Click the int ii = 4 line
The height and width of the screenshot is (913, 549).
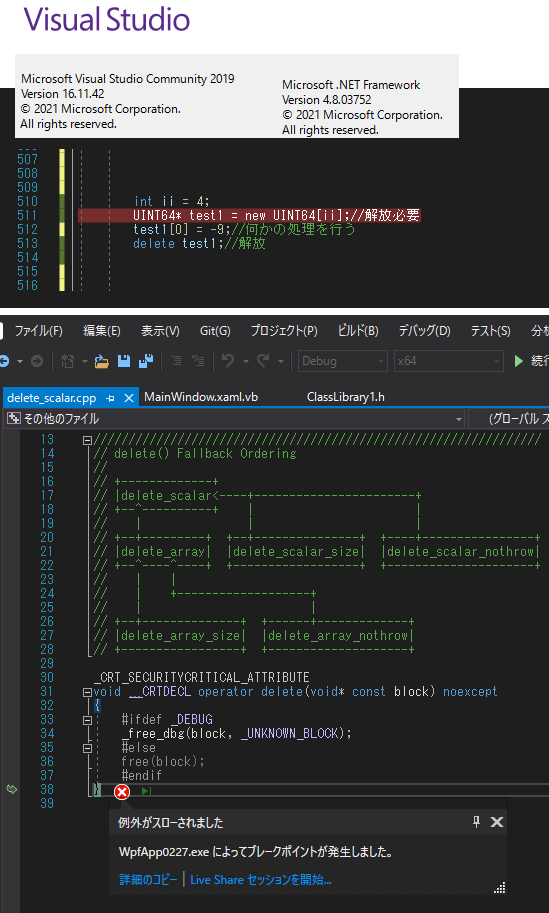[172, 201]
